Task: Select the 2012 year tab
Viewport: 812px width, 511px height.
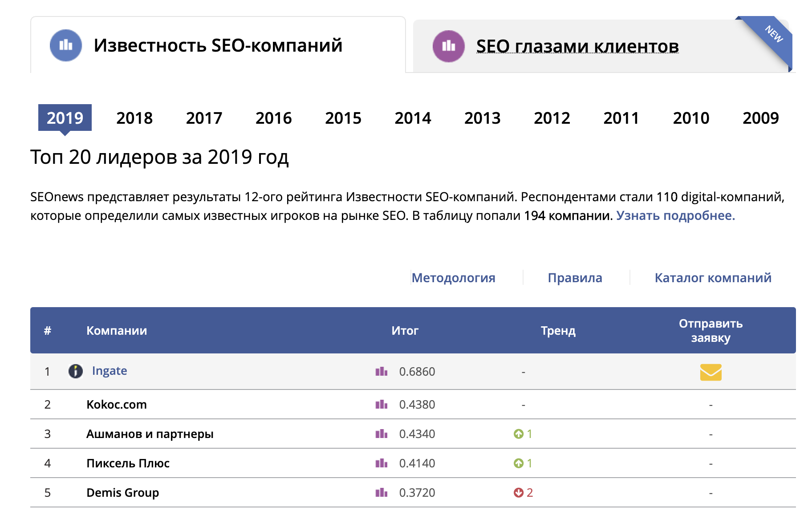Action: point(552,118)
